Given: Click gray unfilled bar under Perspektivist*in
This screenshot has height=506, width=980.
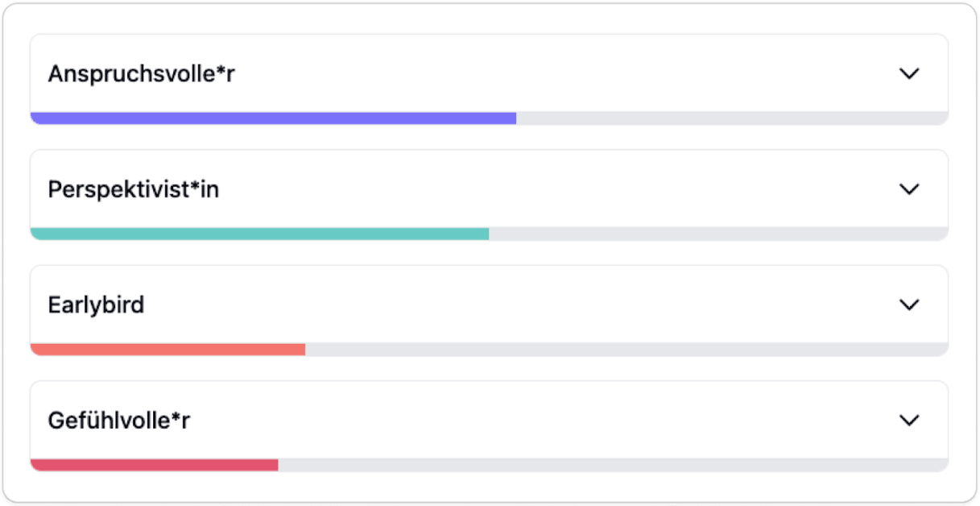Looking at the screenshot, I should click(x=717, y=234).
